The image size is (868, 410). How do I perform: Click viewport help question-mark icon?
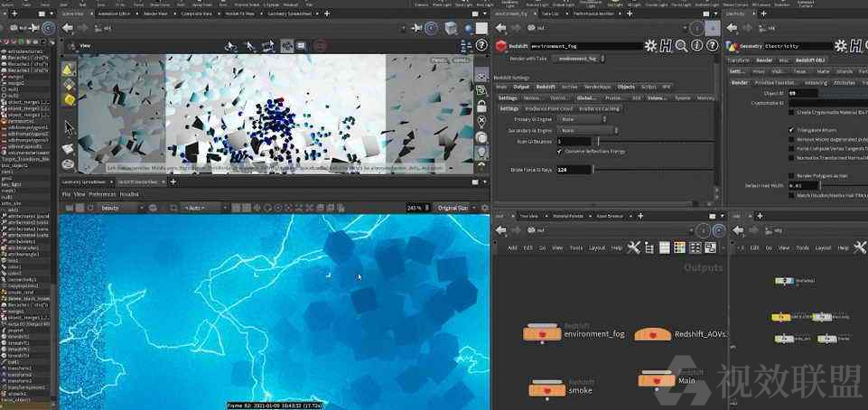(x=481, y=46)
